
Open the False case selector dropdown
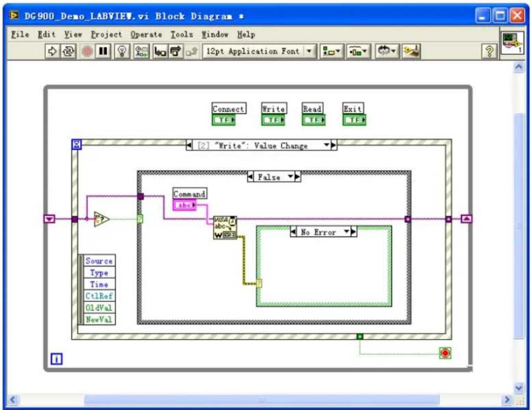point(291,177)
